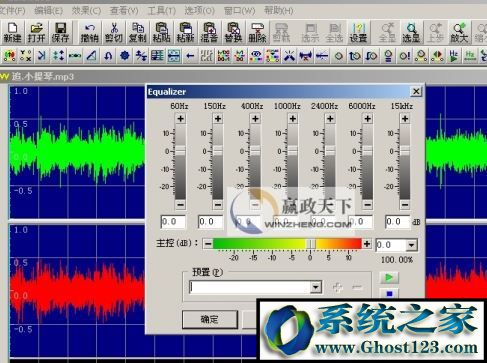This screenshot has width=487, height=363.
Task: Preview equalizer with green play button
Action: (389, 277)
